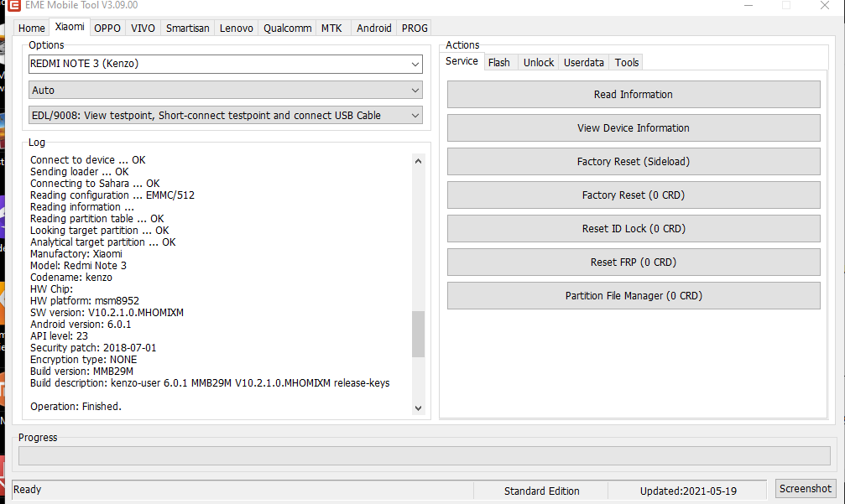Image resolution: width=845 pixels, height=504 pixels.
Task: Minimize the EME Mobile Tool window
Action: (749, 5)
